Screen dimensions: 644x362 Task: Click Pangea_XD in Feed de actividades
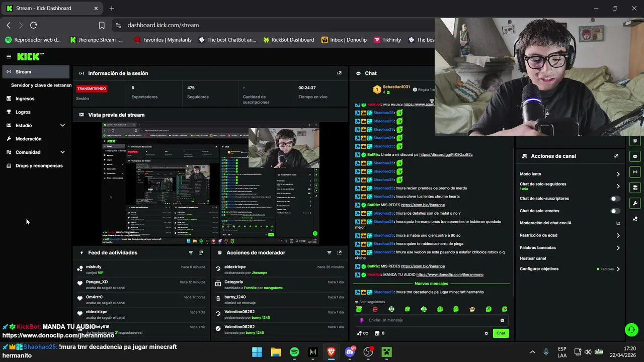(97, 282)
